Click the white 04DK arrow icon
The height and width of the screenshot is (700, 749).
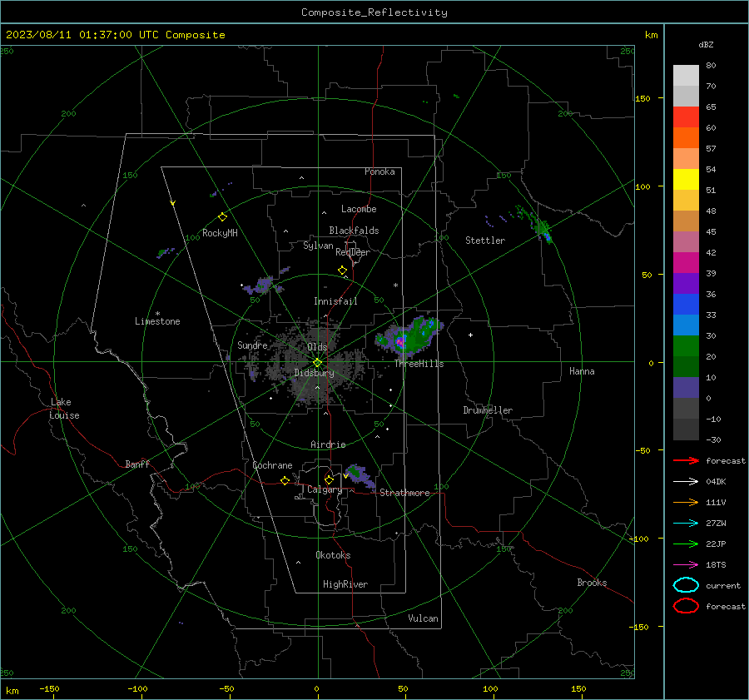point(686,482)
